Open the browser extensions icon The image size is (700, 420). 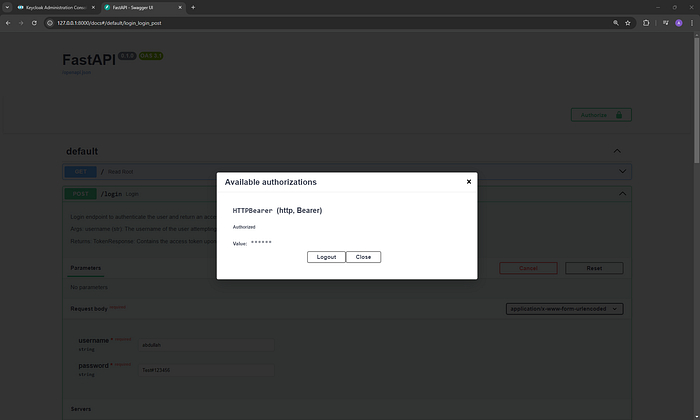click(646, 23)
